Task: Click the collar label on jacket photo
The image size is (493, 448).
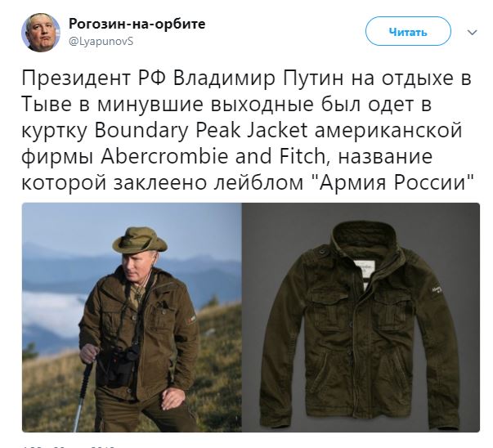Action: 364,269
